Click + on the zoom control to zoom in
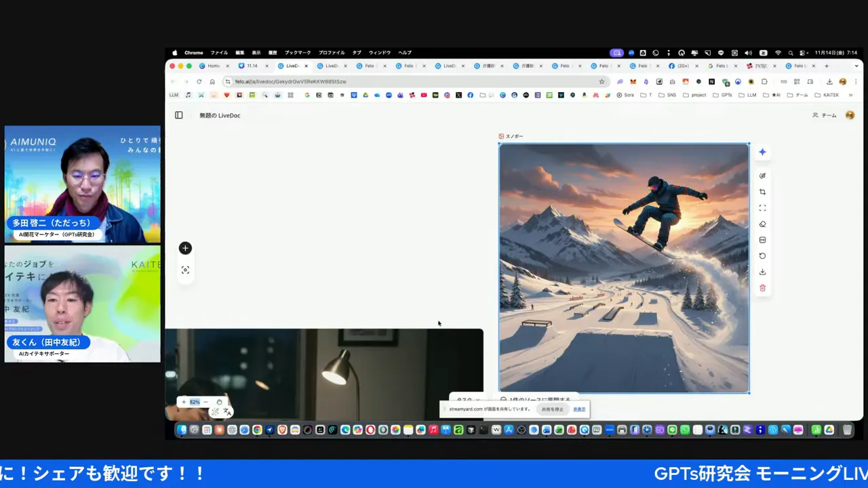The image size is (868, 488). click(x=184, y=402)
